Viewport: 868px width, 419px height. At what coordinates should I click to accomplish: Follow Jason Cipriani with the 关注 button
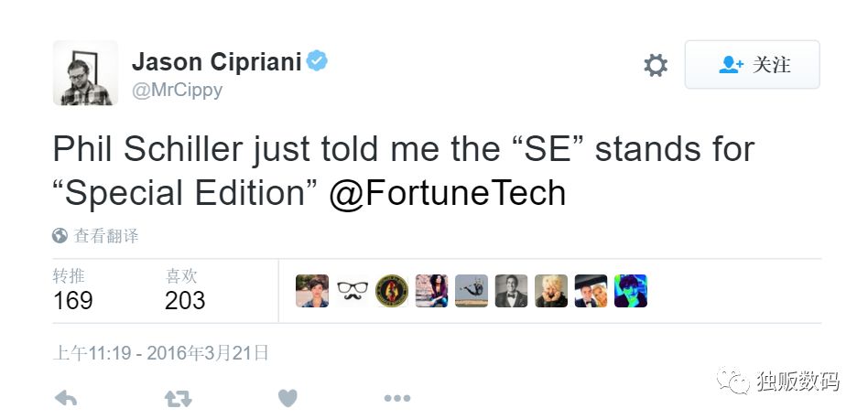coord(752,65)
